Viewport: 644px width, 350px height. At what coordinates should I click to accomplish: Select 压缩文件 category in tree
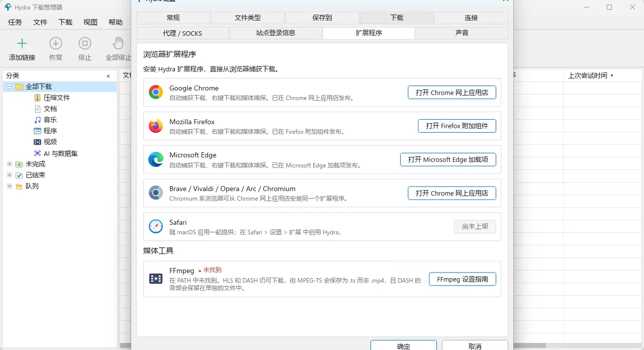(57, 98)
